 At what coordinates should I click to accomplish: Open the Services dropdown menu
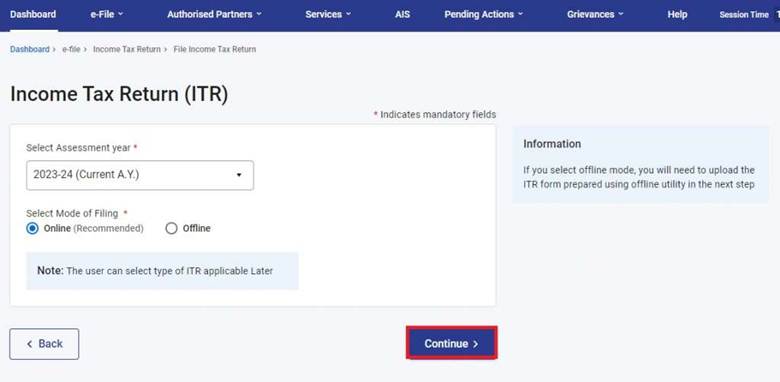coord(328,14)
